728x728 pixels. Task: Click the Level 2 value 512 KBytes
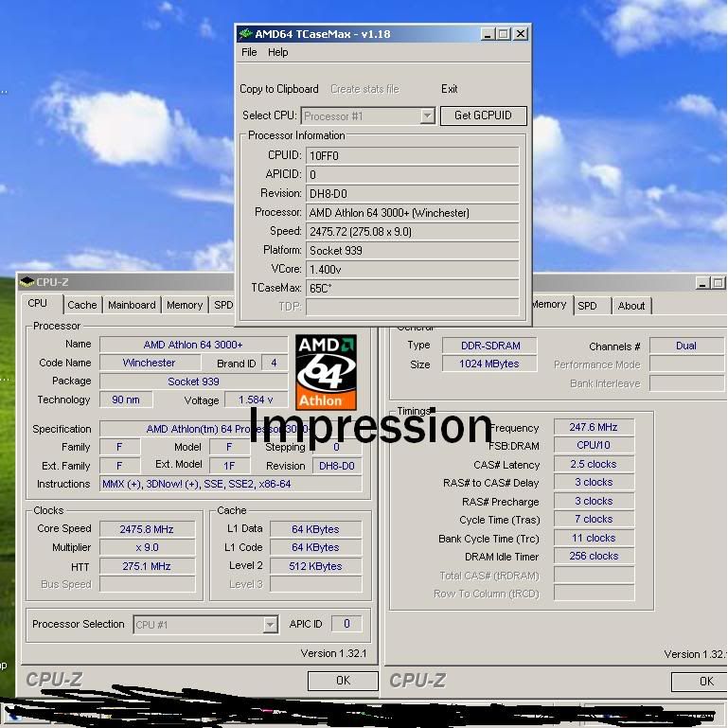315,566
